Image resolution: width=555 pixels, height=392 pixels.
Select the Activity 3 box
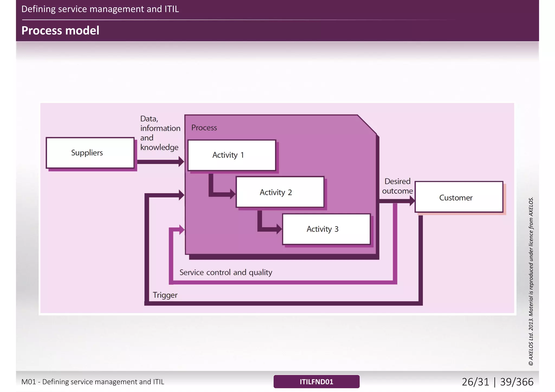(326, 229)
